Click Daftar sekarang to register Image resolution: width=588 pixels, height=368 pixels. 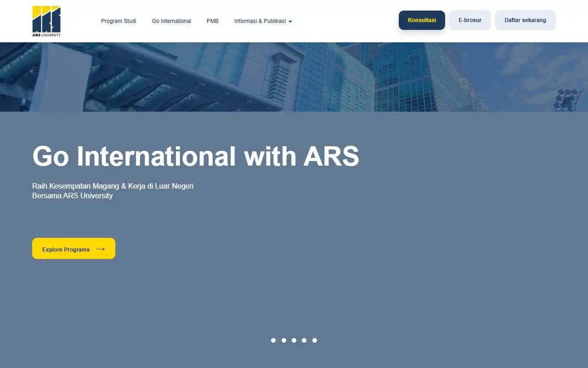[x=525, y=20]
